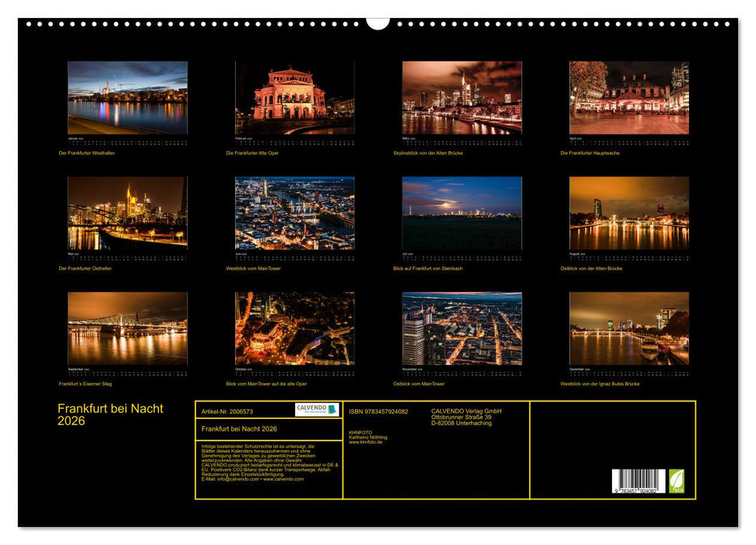
Task: Select the 'Frankfurt bei Nacht 2026' title
Action: 109,413
